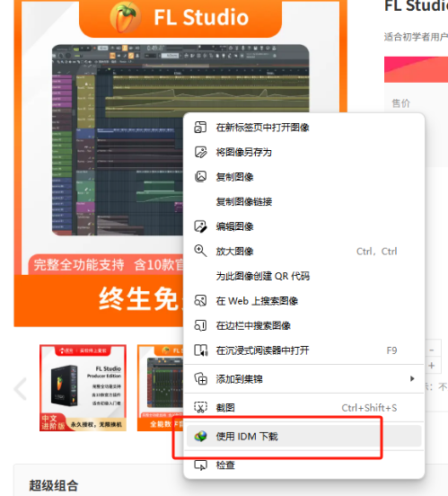Click the save image as icon
448x496 pixels.
click(x=200, y=152)
